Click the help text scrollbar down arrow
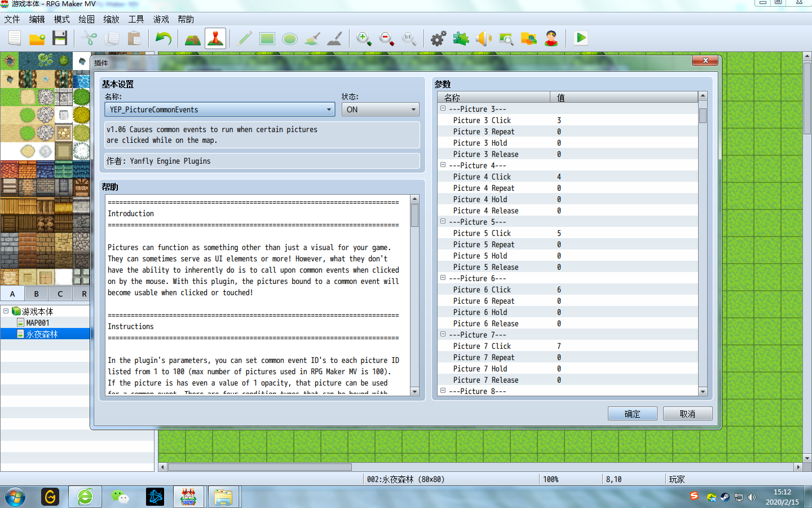The image size is (812, 508). coord(414,391)
